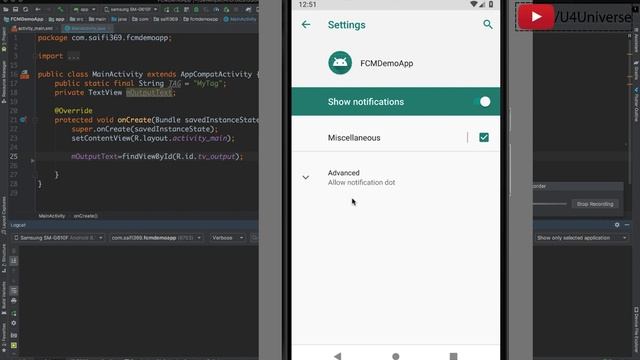Tap the phone recents square button

pos(453,356)
